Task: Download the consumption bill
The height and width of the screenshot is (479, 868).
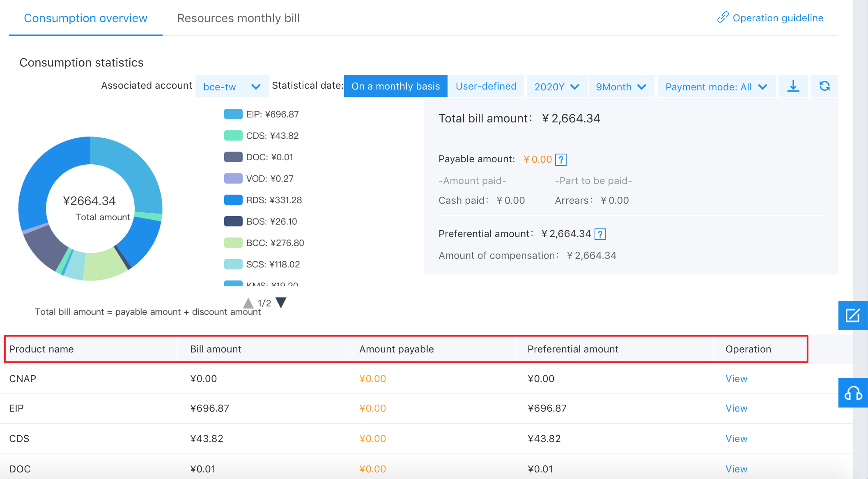Action: (793, 86)
